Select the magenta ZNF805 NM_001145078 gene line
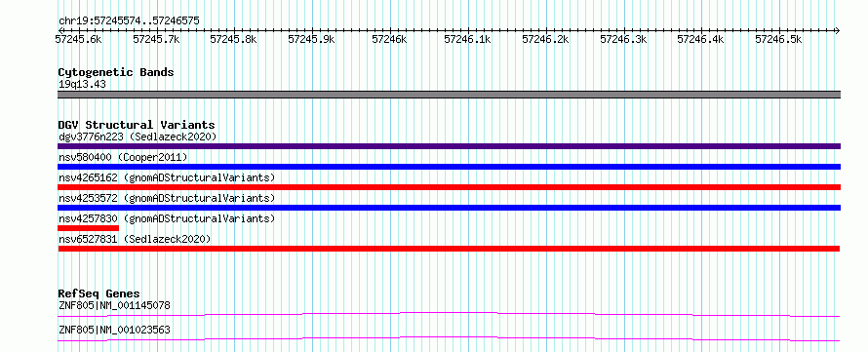The image size is (868, 352). tap(449, 314)
